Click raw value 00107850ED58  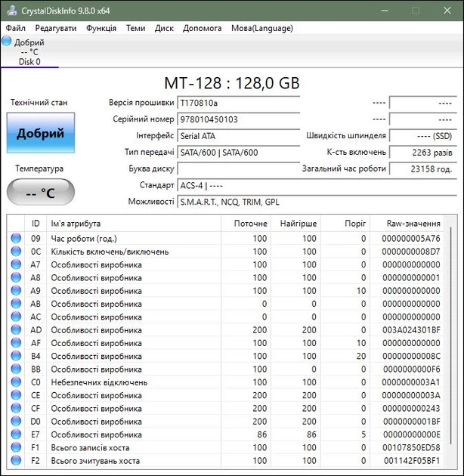[411, 447]
